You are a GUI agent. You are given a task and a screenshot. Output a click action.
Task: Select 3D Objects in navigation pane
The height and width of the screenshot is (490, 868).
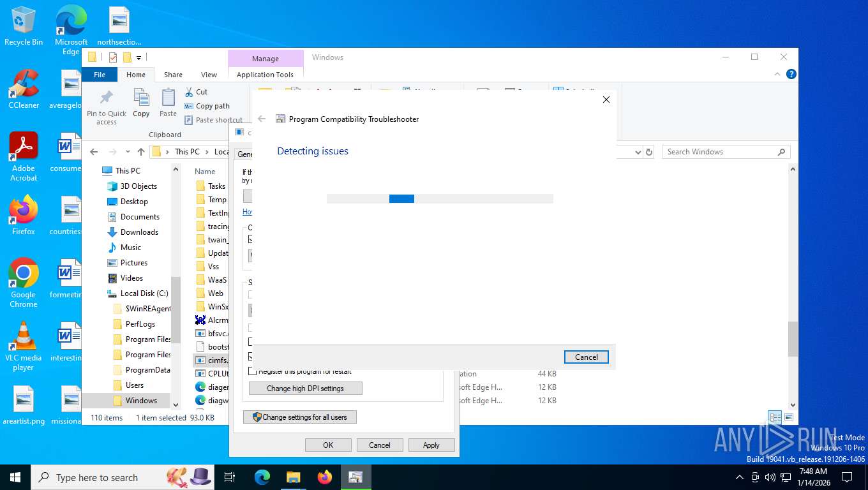click(138, 186)
